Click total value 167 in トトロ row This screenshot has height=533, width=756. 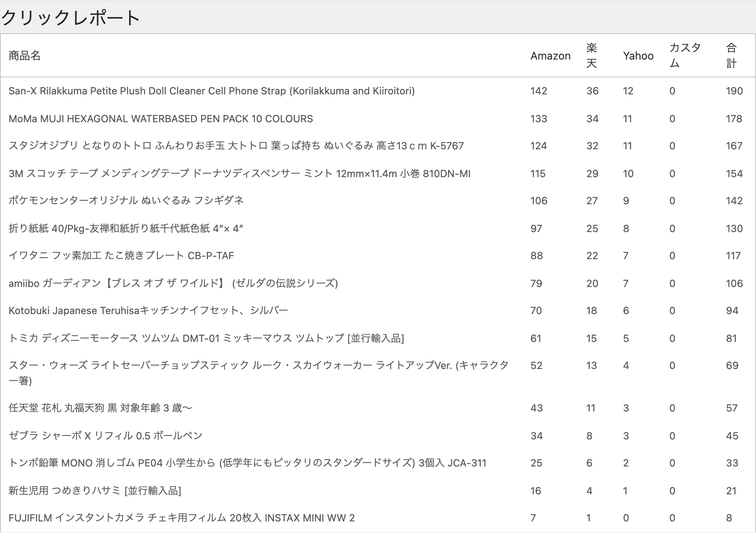click(x=734, y=146)
